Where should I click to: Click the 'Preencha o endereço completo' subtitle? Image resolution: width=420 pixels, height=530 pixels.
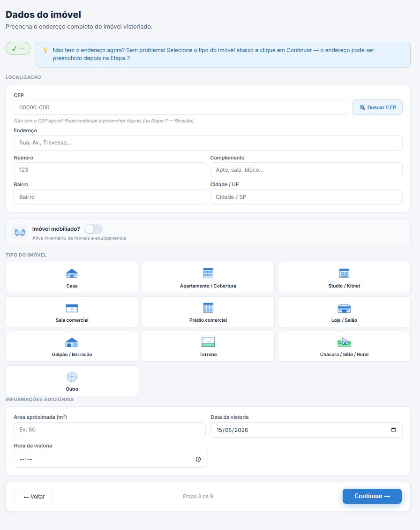tap(79, 26)
